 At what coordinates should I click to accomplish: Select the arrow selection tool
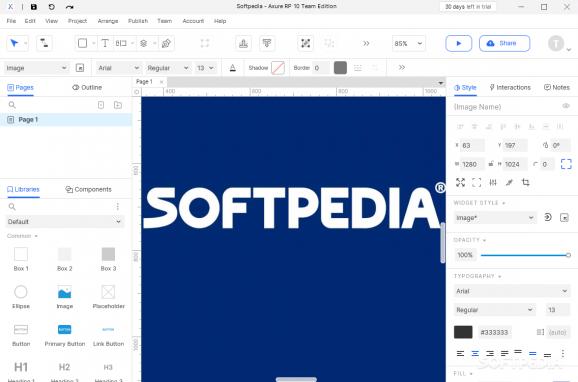pyautogui.click(x=14, y=43)
